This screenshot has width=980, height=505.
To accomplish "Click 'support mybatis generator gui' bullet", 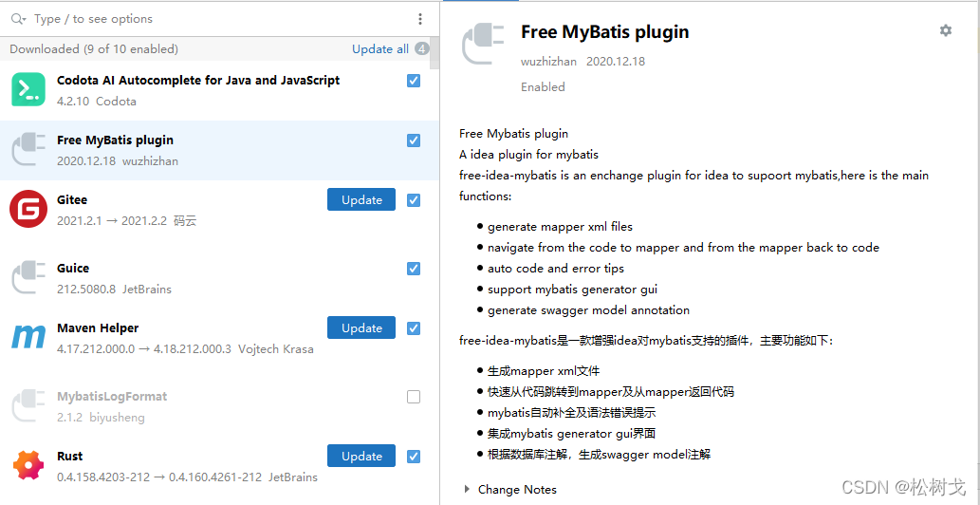I will [x=572, y=289].
